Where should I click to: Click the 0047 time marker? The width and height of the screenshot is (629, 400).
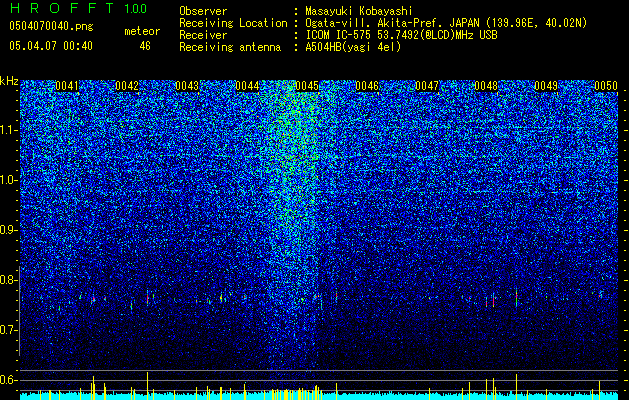(x=427, y=86)
